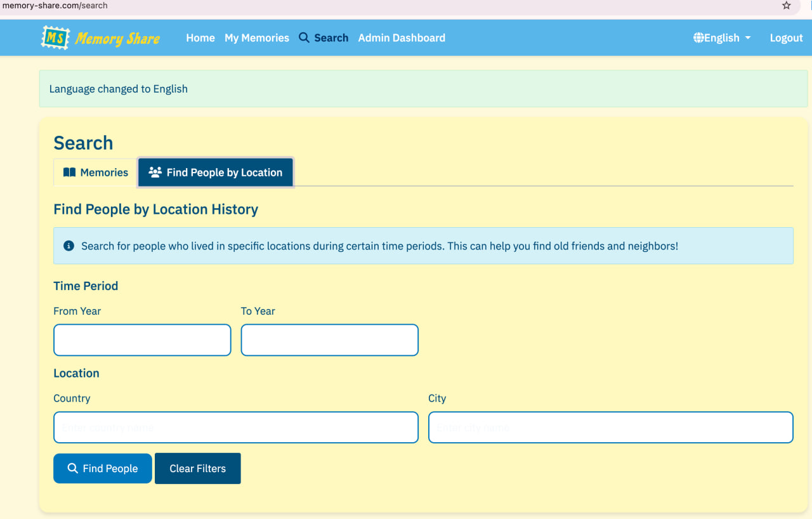Image resolution: width=812 pixels, height=519 pixels.
Task: Open the Admin Dashboard
Action: coord(402,38)
